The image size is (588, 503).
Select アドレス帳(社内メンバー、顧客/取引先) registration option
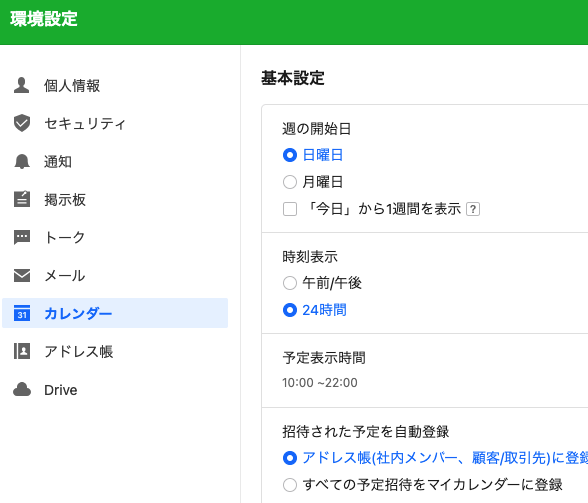click(290, 458)
